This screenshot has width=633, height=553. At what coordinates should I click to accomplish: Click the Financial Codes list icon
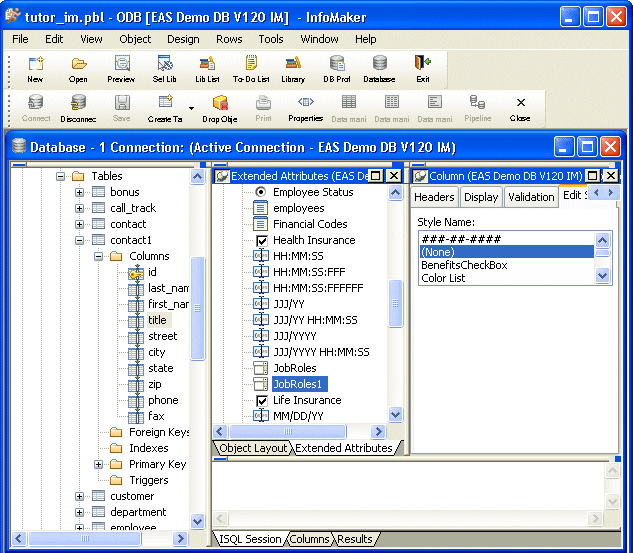tap(260, 224)
